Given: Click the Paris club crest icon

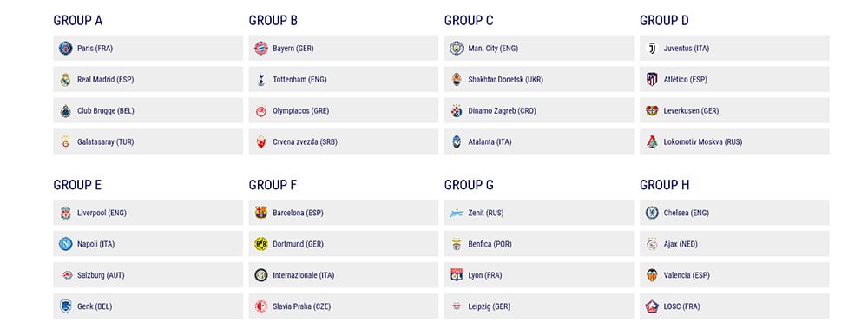Looking at the screenshot, I should pyautogui.click(x=66, y=49).
